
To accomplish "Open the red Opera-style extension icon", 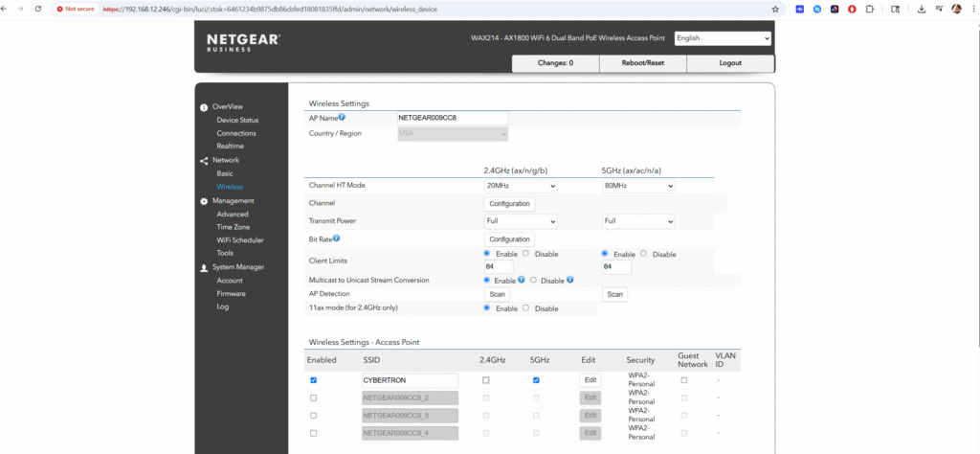I will pos(852,10).
